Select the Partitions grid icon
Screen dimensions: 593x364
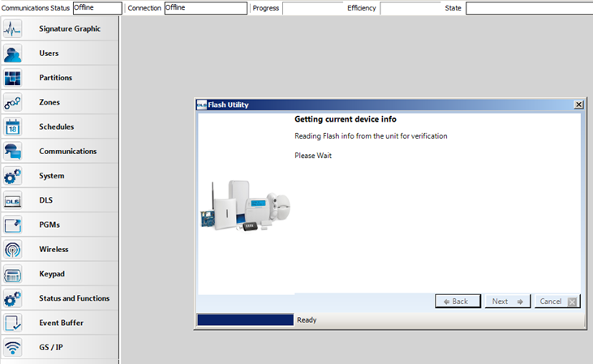click(12, 78)
